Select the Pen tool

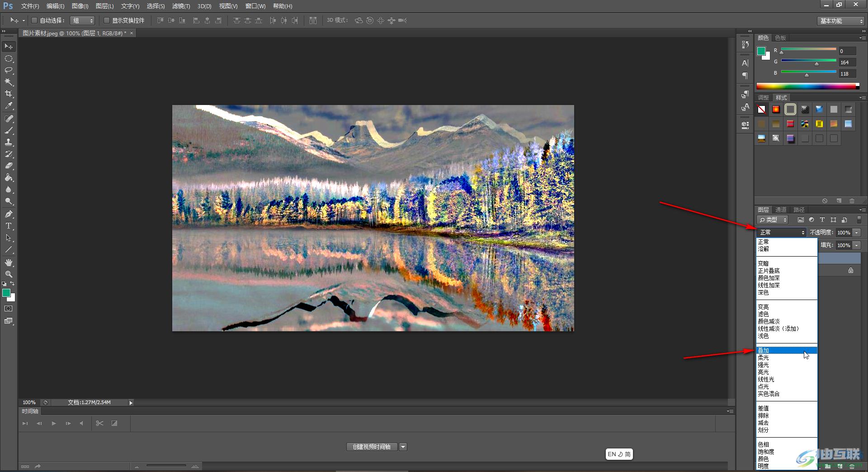9,214
